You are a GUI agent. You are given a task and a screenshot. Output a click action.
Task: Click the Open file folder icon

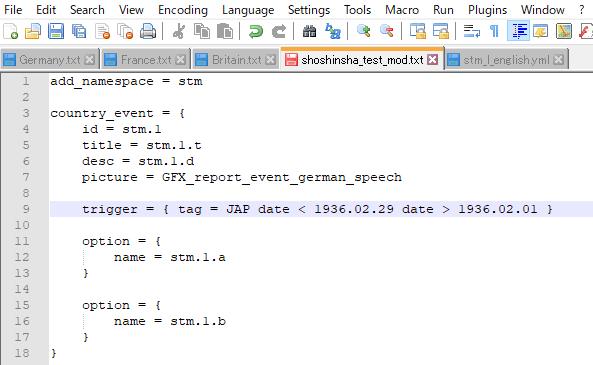tap(33, 31)
